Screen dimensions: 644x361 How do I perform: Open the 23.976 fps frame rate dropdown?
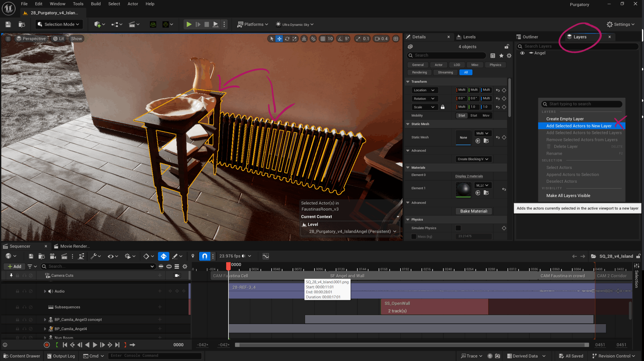[235, 256]
